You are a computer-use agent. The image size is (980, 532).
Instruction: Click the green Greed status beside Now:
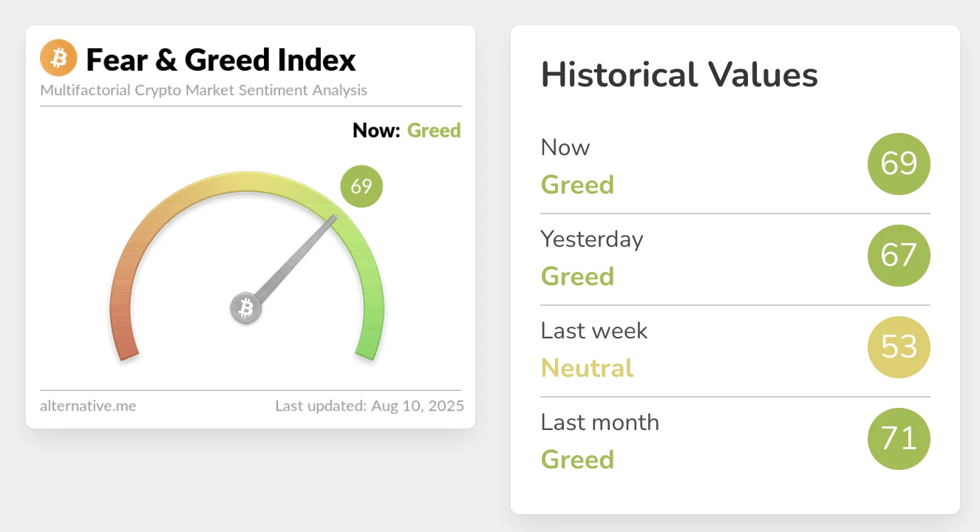(x=434, y=131)
